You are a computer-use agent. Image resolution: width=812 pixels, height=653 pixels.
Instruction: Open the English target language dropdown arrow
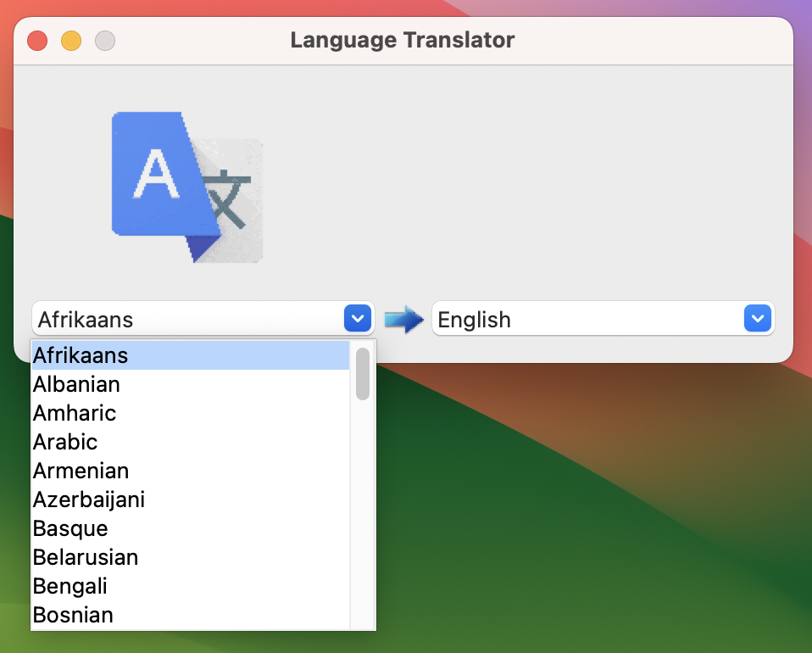click(757, 318)
